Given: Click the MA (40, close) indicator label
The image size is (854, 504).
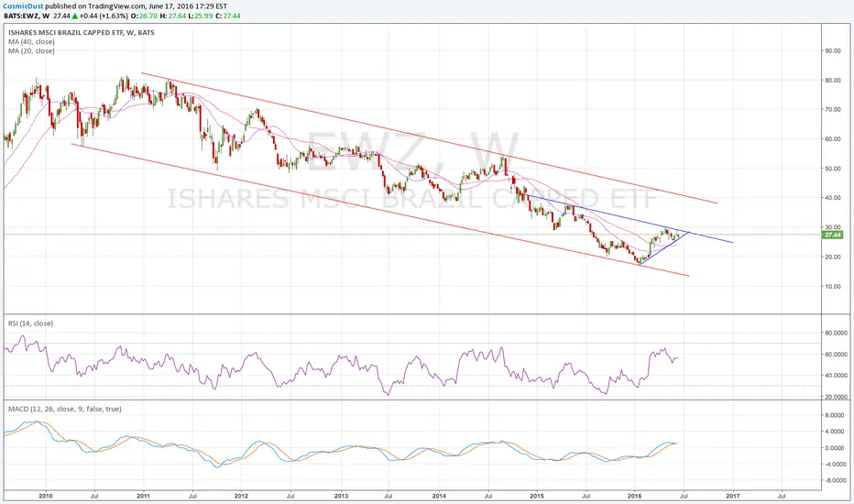Looking at the screenshot, I should [31, 42].
